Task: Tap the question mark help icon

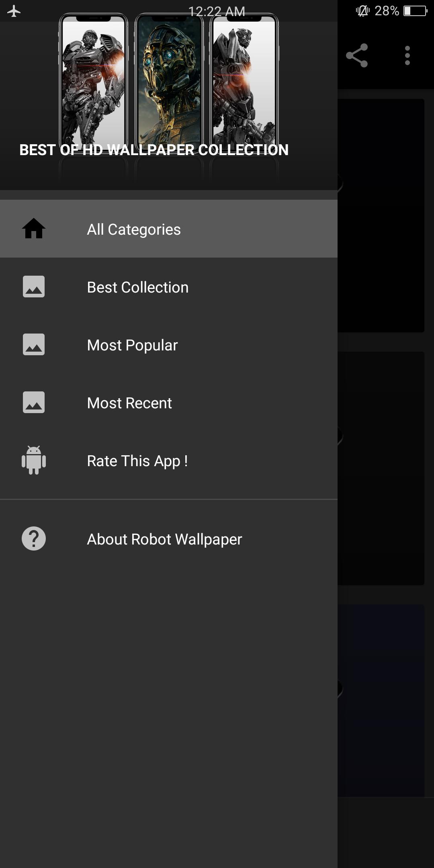Action: (x=34, y=538)
